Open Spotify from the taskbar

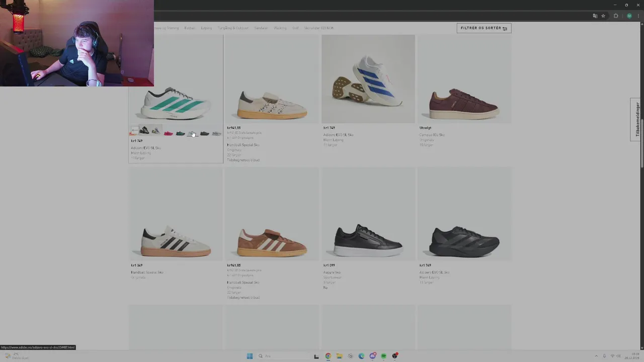coord(383,356)
